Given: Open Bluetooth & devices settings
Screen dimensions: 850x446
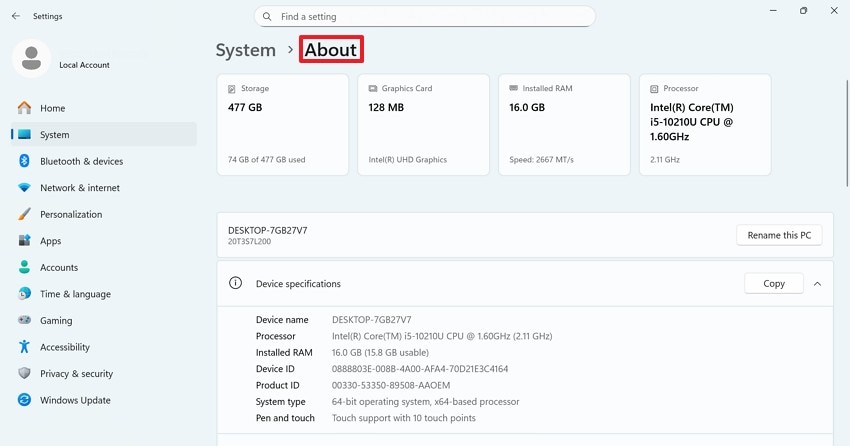Looking at the screenshot, I should click(81, 161).
